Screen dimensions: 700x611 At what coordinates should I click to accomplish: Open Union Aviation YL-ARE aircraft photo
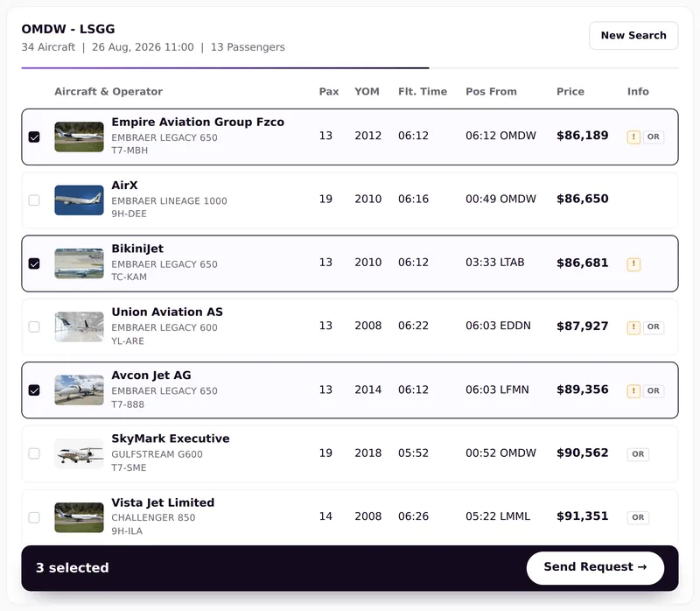(79, 327)
